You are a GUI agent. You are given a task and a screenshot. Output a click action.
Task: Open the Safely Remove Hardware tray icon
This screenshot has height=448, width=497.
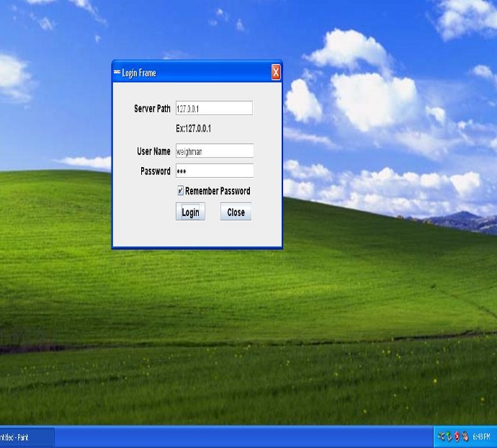[x=449, y=437]
